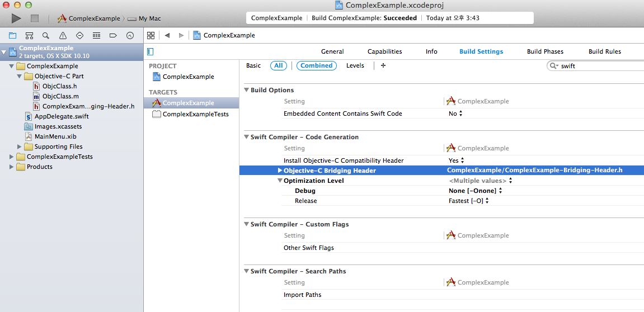Open the Optimization Level Multiple values popup
Image resolution: width=644 pixels, height=312 pixels.
point(481,181)
